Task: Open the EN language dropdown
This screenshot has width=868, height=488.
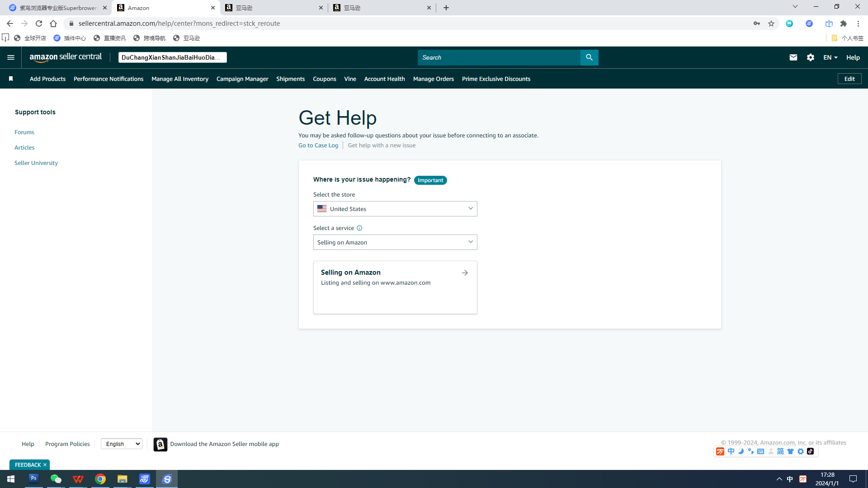Action: (x=830, y=57)
